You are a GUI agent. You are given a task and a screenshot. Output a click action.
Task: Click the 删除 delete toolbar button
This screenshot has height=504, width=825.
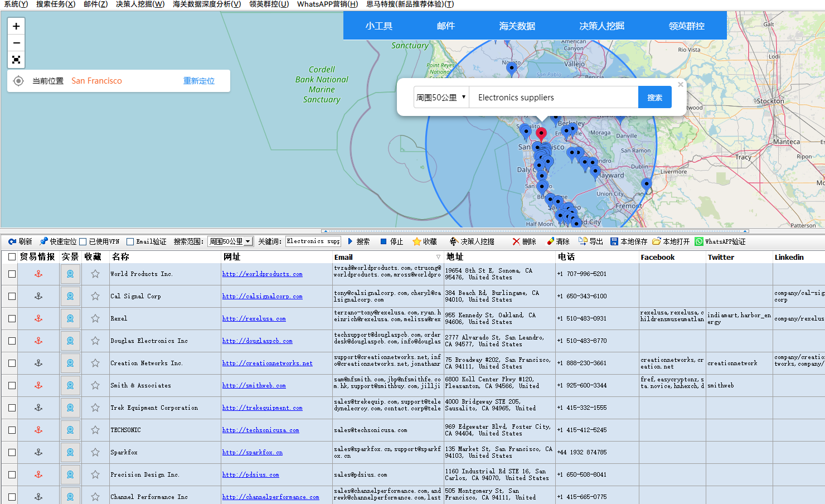tap(524, 241)
